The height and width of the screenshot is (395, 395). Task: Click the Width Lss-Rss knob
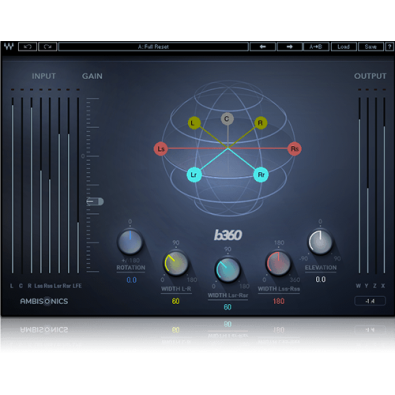point(278,263)
